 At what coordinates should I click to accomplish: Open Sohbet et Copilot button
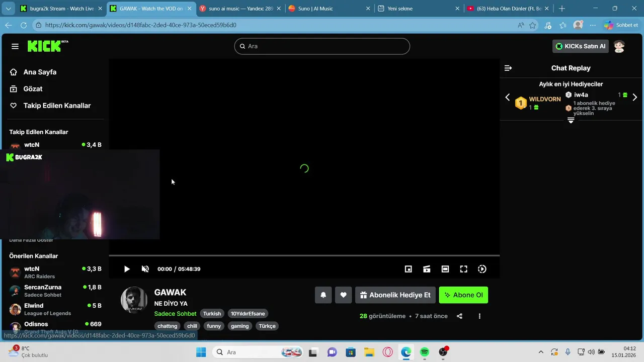tap(621, 25)
